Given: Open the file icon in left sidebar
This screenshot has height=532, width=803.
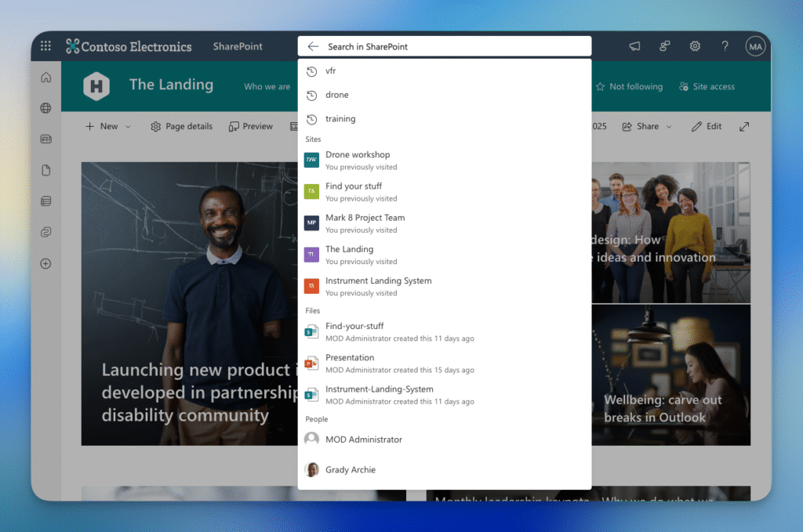Looking at the screenshot, I should pyautogui.click(x=46, y=170).
